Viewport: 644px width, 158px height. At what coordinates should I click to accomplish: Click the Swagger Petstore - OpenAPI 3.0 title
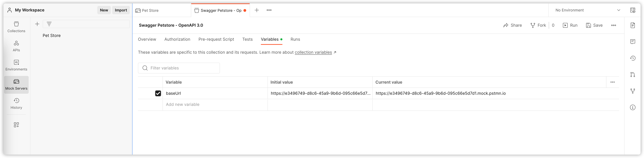(x=171, y=25)
